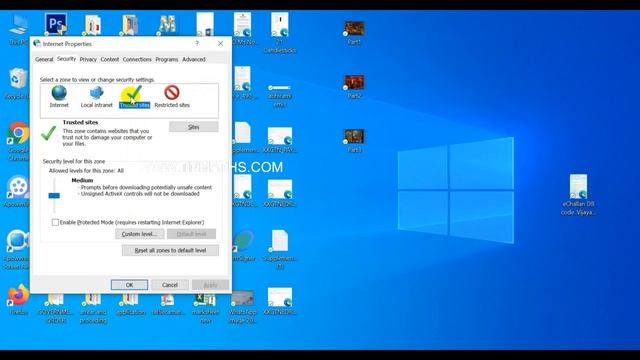Select the Restricted sites zone icon
Viewport: 640px width, 360px height.
(172, 93)
